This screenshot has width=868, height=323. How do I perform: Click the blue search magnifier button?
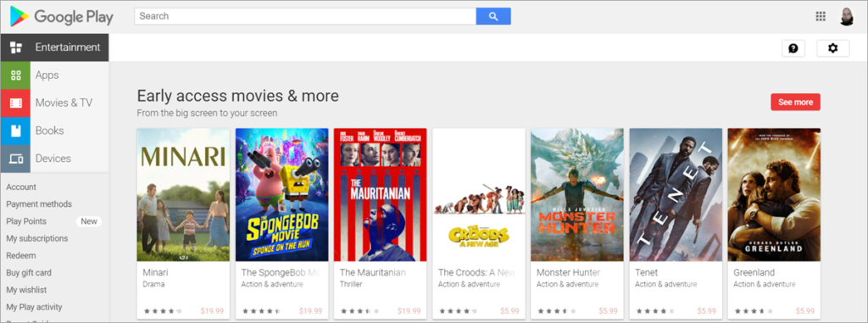pos(493,16)
